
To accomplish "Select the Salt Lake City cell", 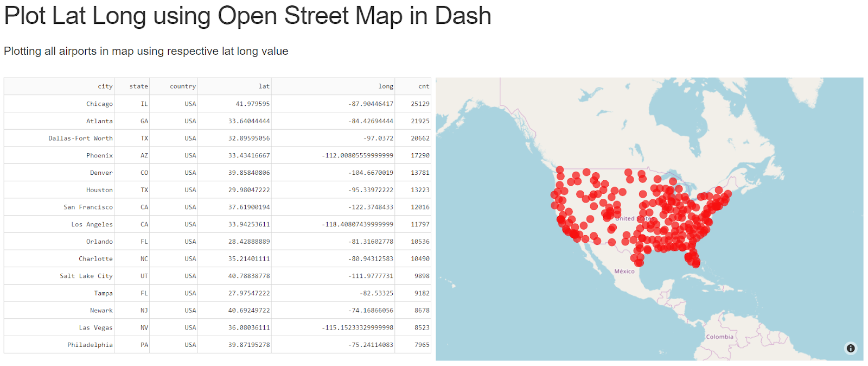I will point(59,276).
